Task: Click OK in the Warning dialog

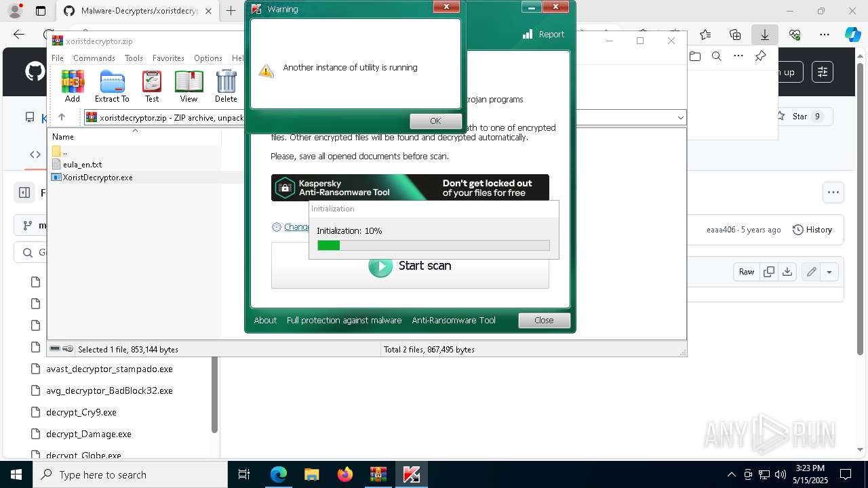Action: click(435, 121)
